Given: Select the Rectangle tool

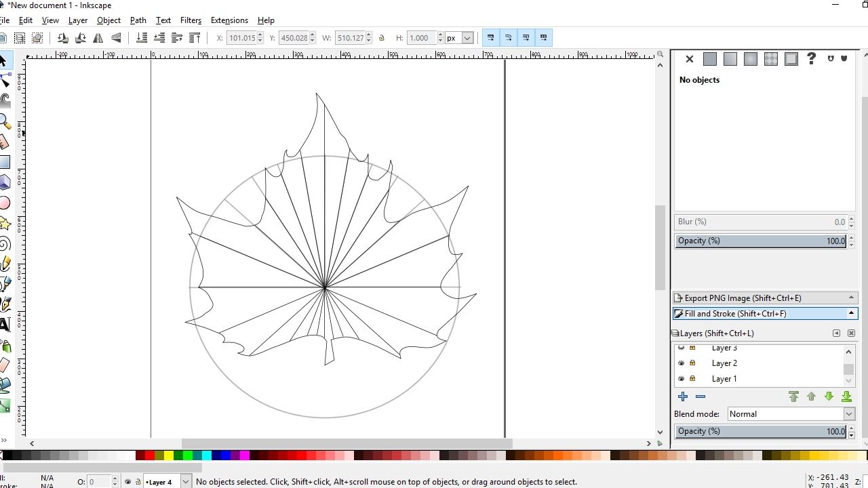Looking at the screenshot, I should click(x=8, y=163).
